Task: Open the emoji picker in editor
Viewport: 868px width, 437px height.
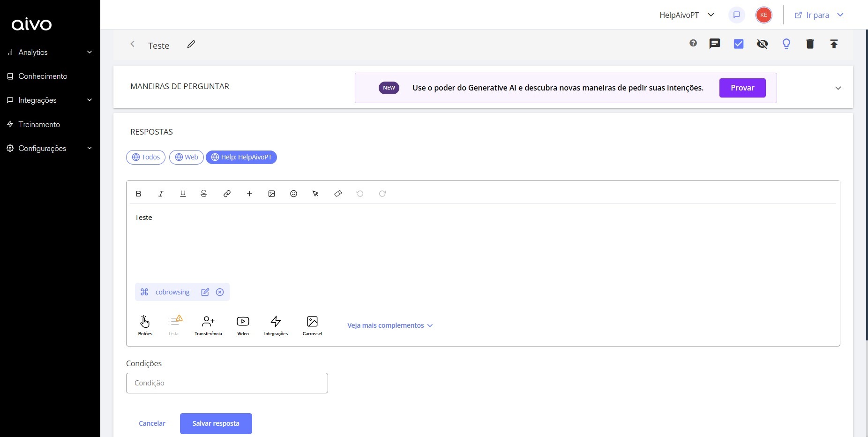Action: coord(294,194)
